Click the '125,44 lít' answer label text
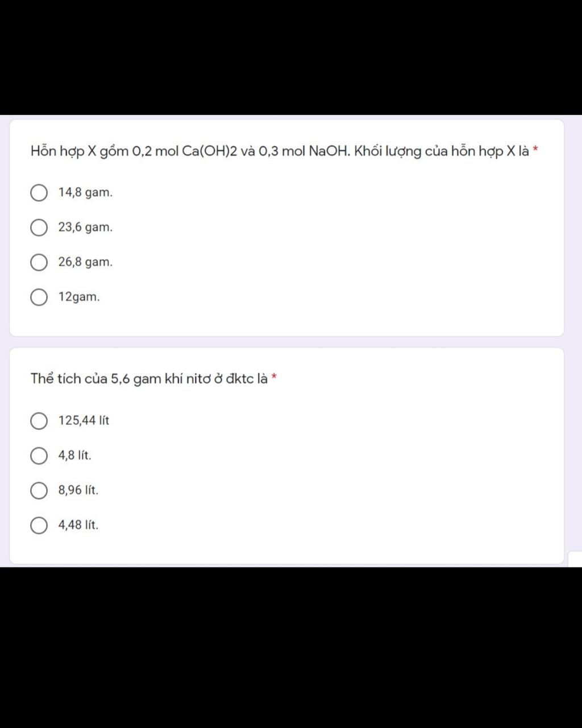This screenshot has width=582, height=728. (x=84, y=421)
